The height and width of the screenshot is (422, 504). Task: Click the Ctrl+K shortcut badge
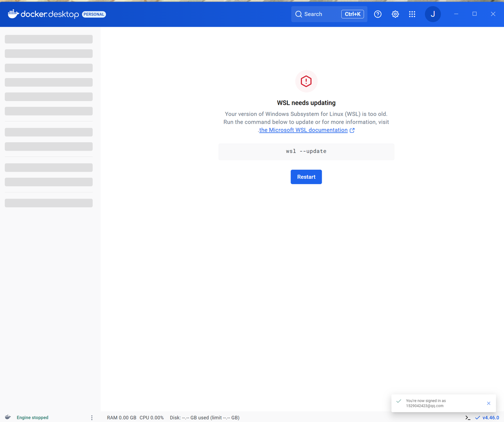point(352,14)
